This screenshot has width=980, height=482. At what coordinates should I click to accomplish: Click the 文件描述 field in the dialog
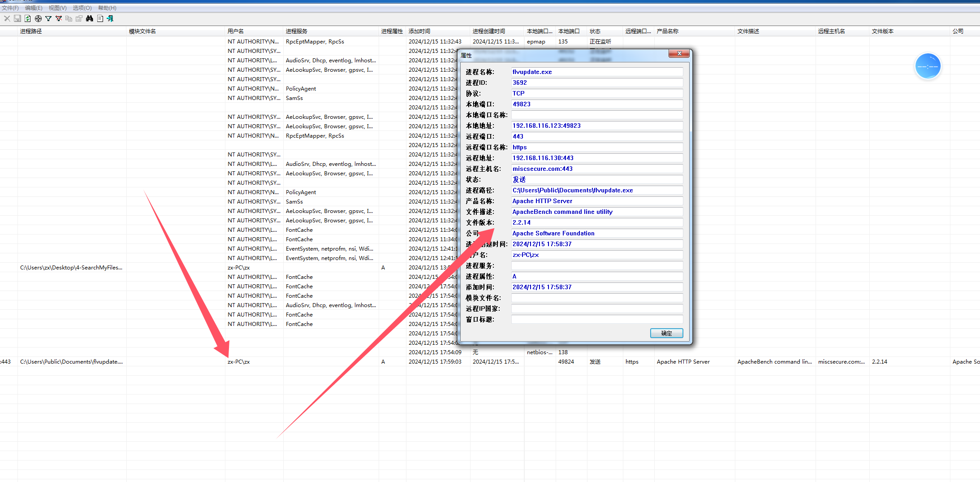597,212
